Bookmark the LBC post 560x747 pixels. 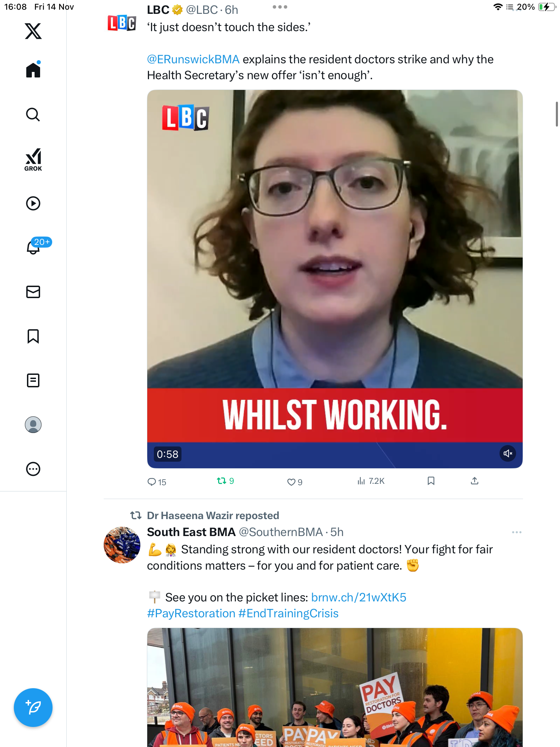[431, 481]
